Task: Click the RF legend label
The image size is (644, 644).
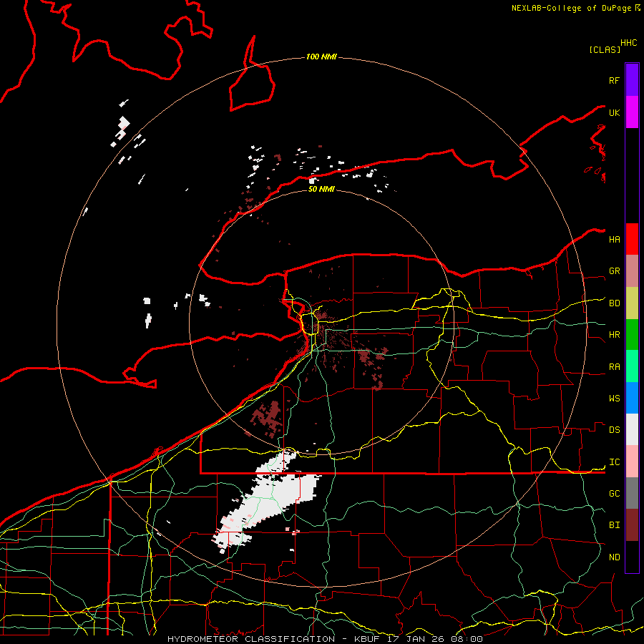Action: click(615, 80)
